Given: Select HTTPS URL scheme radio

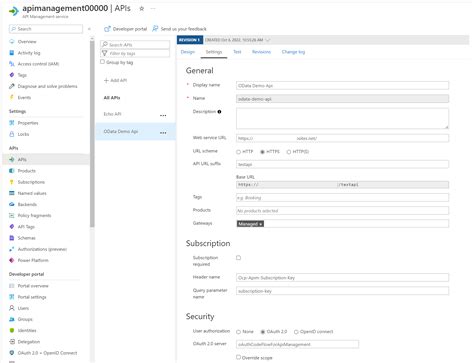Looking at the screenshot, I should pos(263,152).
